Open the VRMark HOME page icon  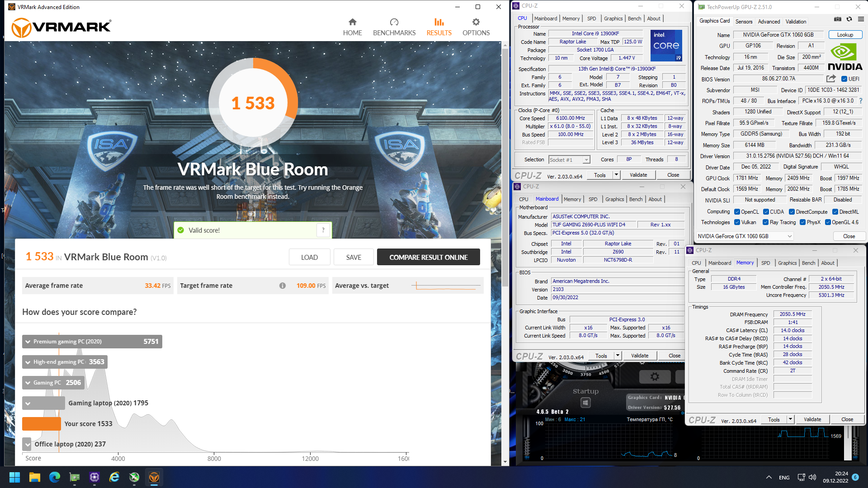coord(352,22)
